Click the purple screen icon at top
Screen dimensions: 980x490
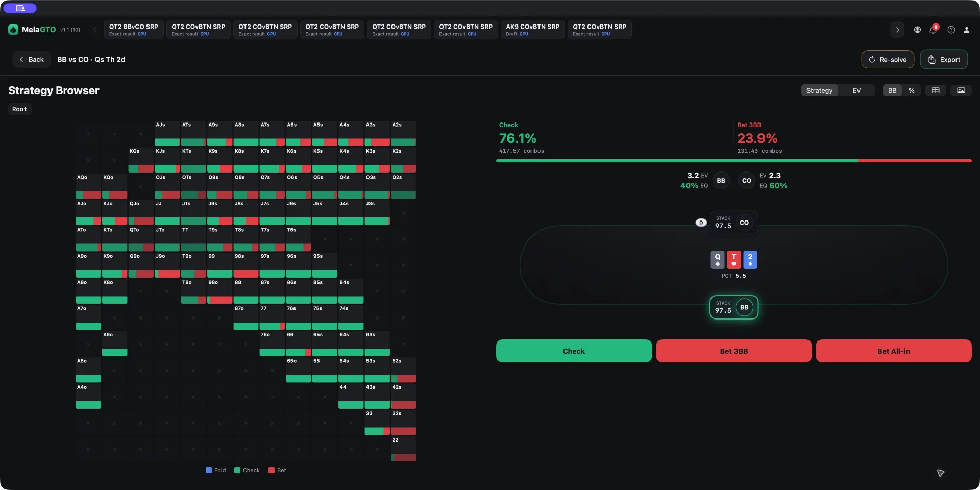20,8
